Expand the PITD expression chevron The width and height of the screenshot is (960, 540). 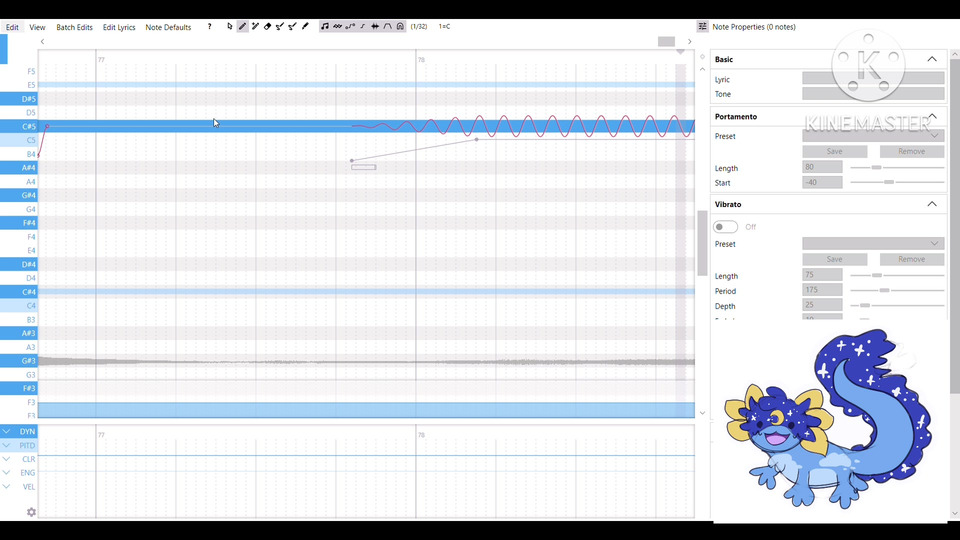[x=6, y=445]
